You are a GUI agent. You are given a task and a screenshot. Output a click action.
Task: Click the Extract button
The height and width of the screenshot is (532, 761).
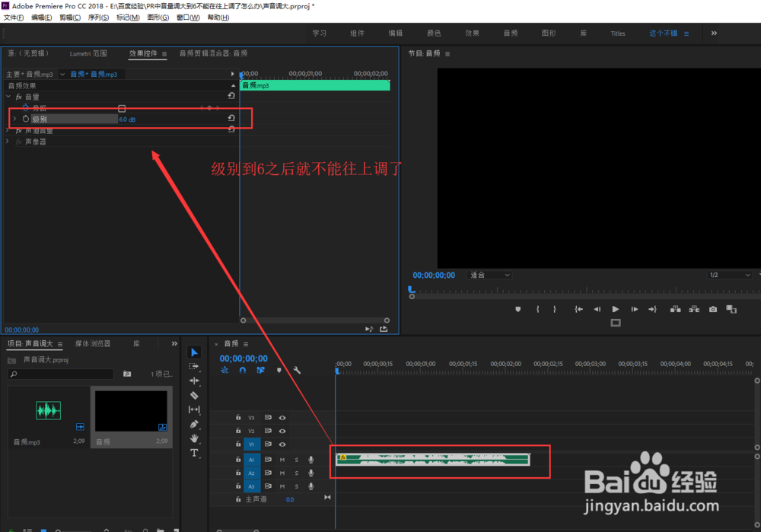pyautogui.click(x=694, y=309)
